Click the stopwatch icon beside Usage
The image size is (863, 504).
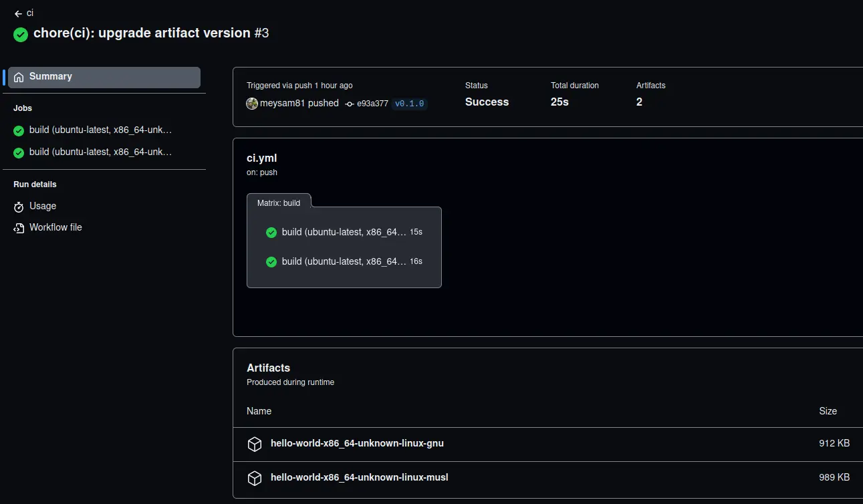[x=19, y=207]
